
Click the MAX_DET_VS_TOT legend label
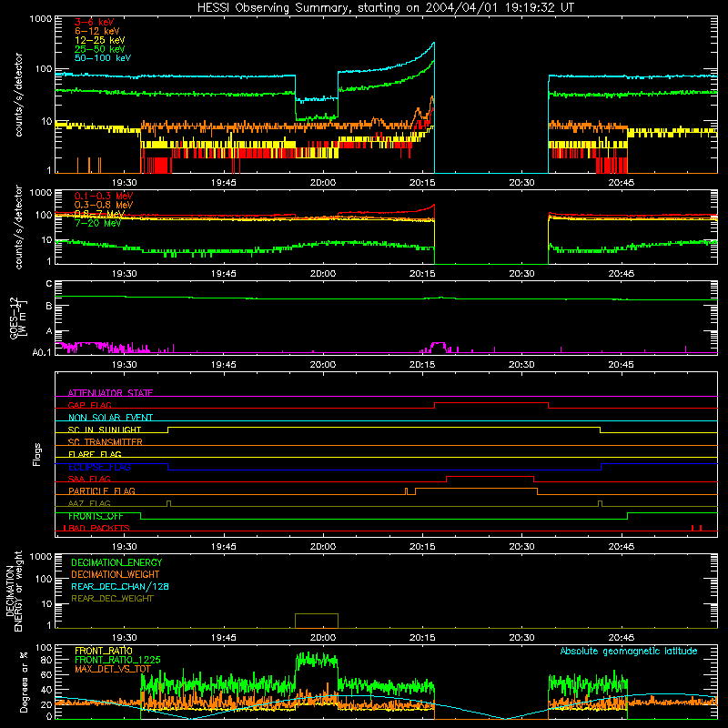point(113,669)
